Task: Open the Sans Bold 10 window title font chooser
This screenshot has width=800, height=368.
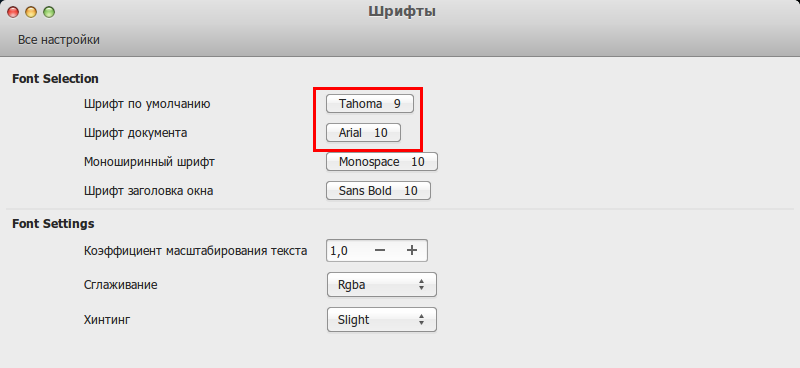Action: [379, 191]
